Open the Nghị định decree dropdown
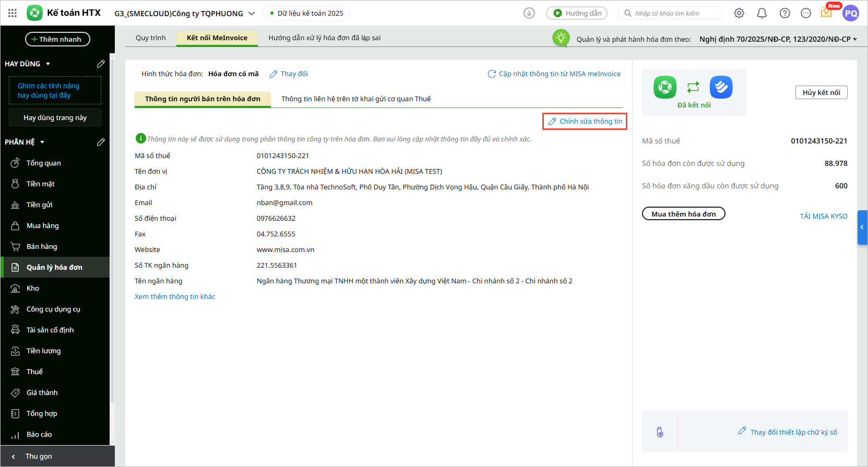The image size is (868, 467). pos(778,39)
